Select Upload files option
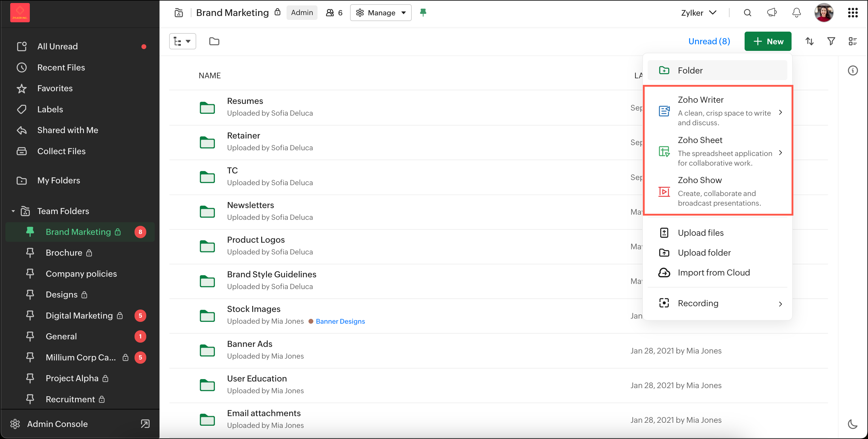868x439 pixels. [717, 233]
